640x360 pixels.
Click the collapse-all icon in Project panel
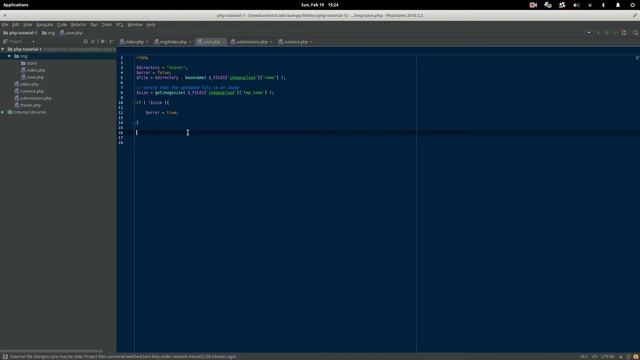click(x=93, y=41)
